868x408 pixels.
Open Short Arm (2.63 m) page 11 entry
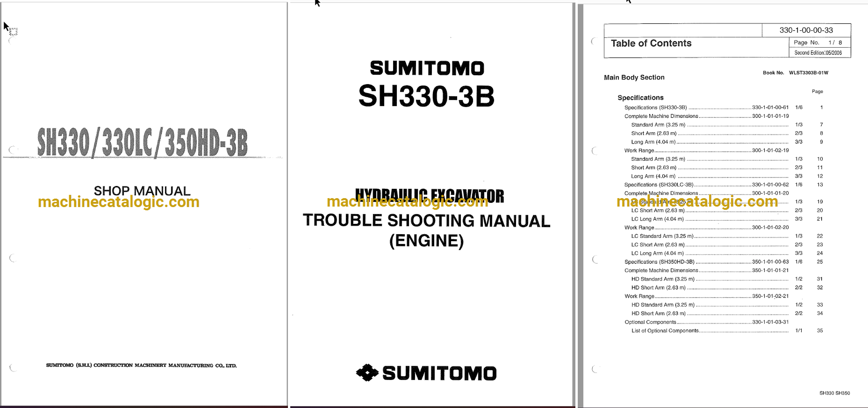coord(727,167)
